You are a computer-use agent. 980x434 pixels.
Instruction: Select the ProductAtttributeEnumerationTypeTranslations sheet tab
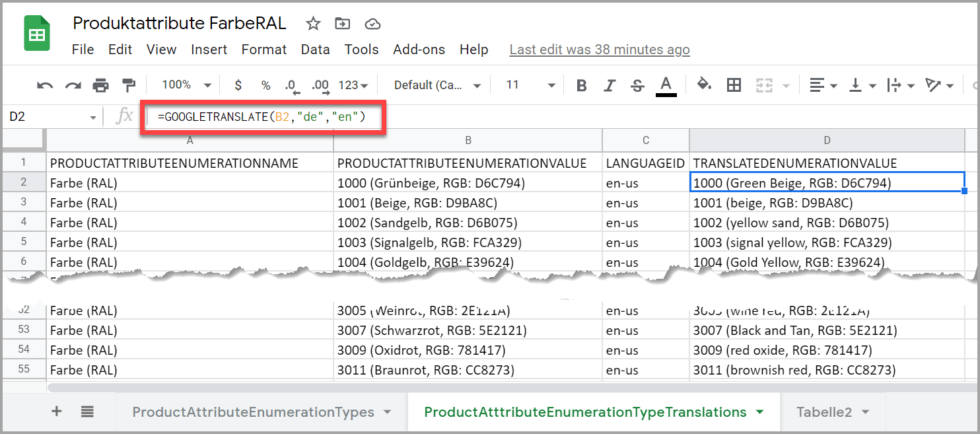(585, 412)
